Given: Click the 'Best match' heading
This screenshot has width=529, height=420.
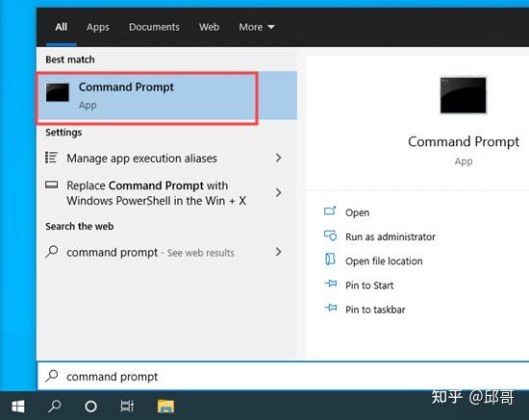Looking at the screenshot, I should (x=70, y=60).
